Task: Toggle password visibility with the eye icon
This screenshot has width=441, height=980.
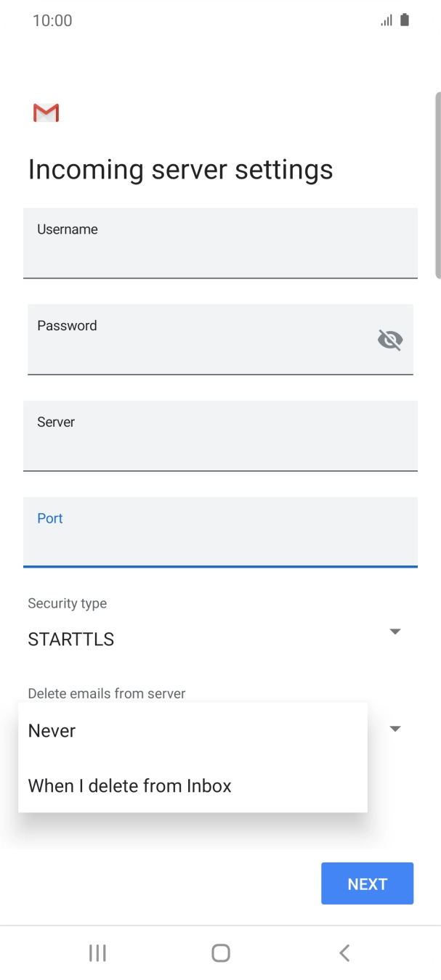Action: click(390, 339)
